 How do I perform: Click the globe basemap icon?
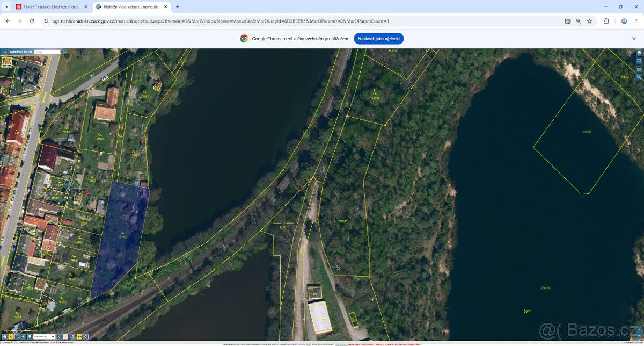639,61
